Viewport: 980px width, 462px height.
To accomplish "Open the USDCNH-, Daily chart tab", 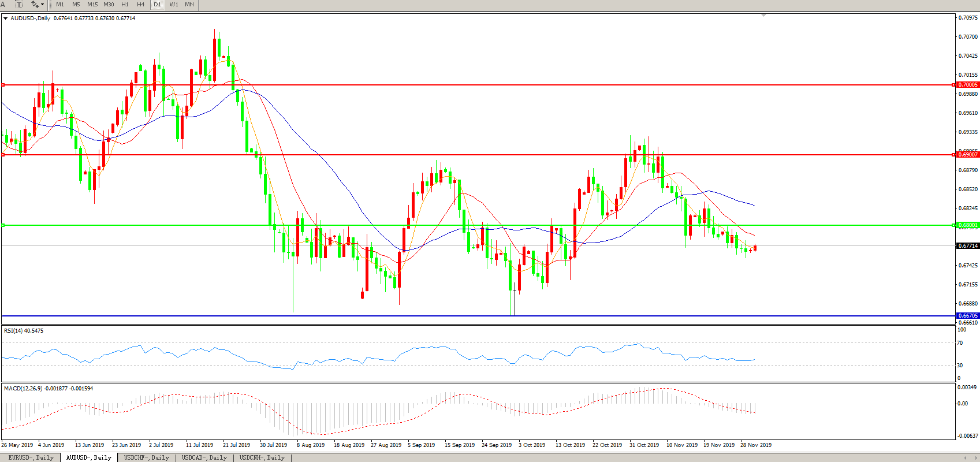I will tap(262, 457).
